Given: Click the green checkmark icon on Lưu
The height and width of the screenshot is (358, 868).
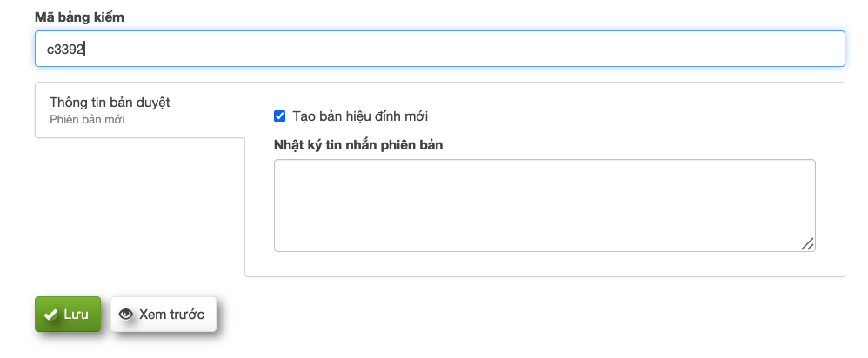Looking at the screenshot, I should 50,315.
